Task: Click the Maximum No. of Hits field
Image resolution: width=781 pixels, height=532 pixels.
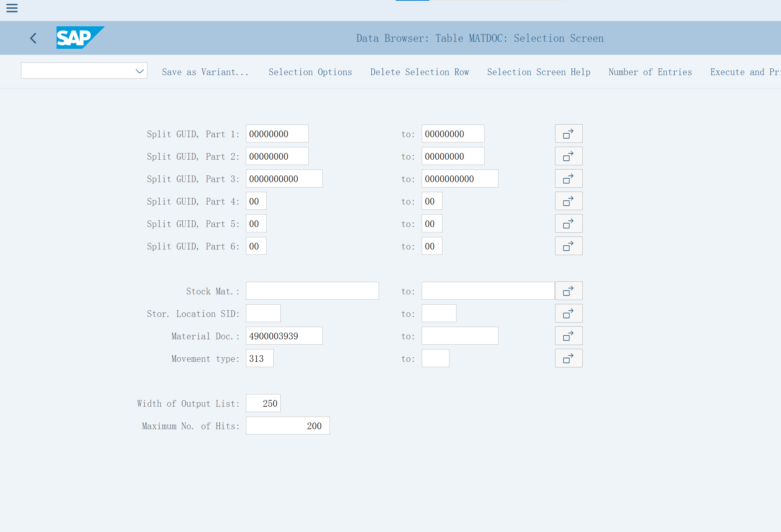Action: coord(287,426)
